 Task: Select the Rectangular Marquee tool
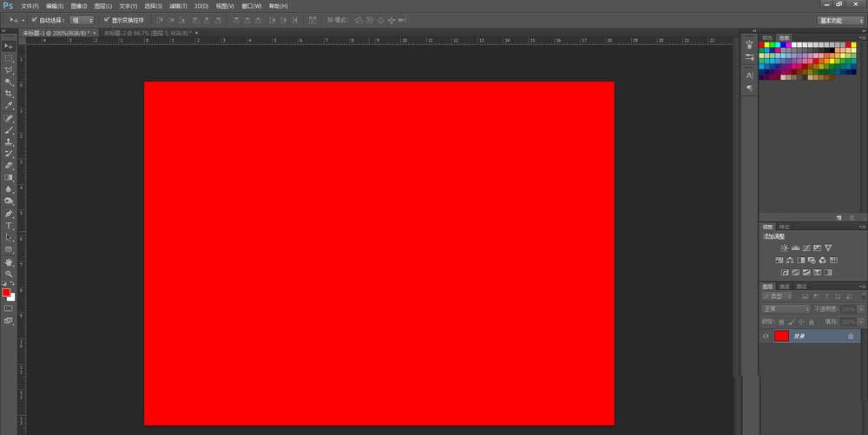tap(9, 58)
